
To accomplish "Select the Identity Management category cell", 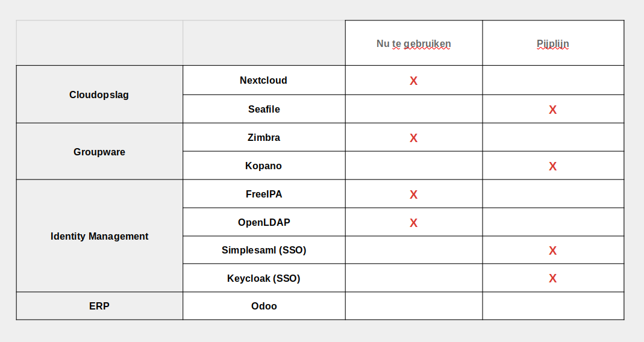I will coord(99,236).
